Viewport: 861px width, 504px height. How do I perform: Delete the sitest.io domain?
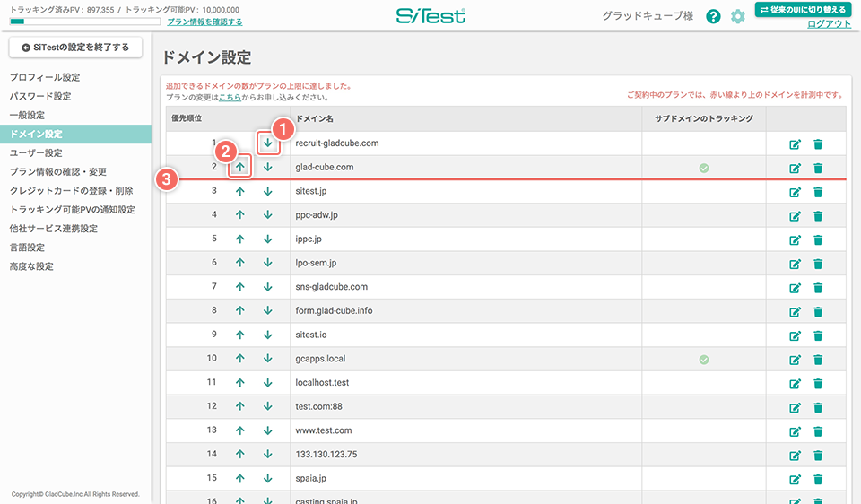(818, 335)
